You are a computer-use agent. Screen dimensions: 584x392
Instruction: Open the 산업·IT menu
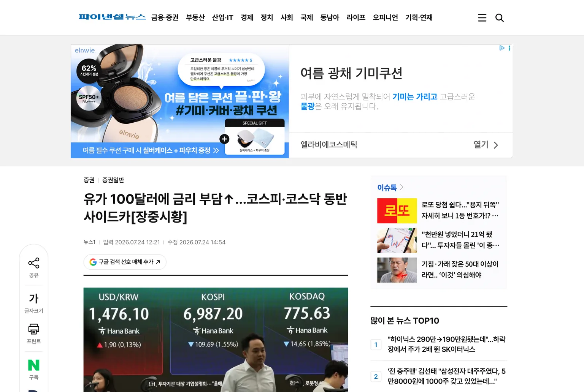(x=223, y=17)
